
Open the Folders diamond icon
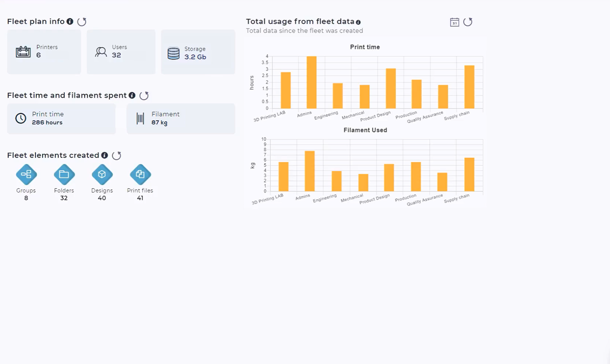point(64,174)
